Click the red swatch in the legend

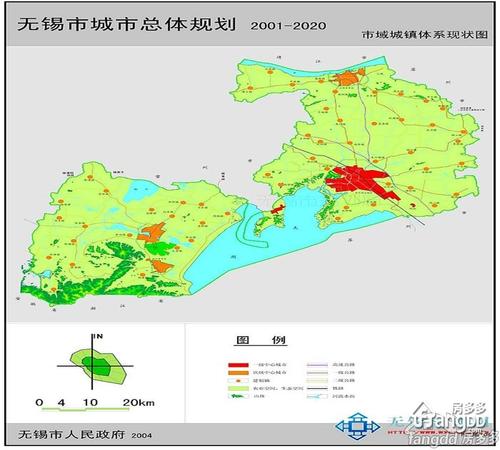click(x=238, y=365)
